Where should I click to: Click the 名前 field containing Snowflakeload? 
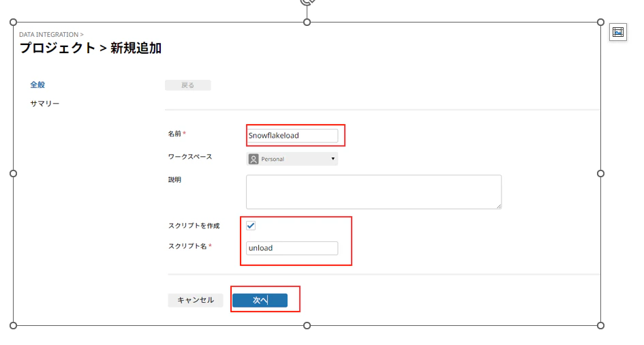coord(292,136)
